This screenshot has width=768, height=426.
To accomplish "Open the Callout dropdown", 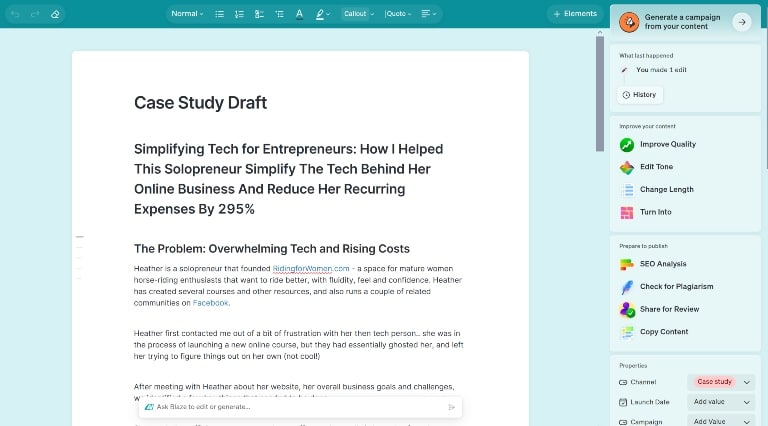I will 359,14.
